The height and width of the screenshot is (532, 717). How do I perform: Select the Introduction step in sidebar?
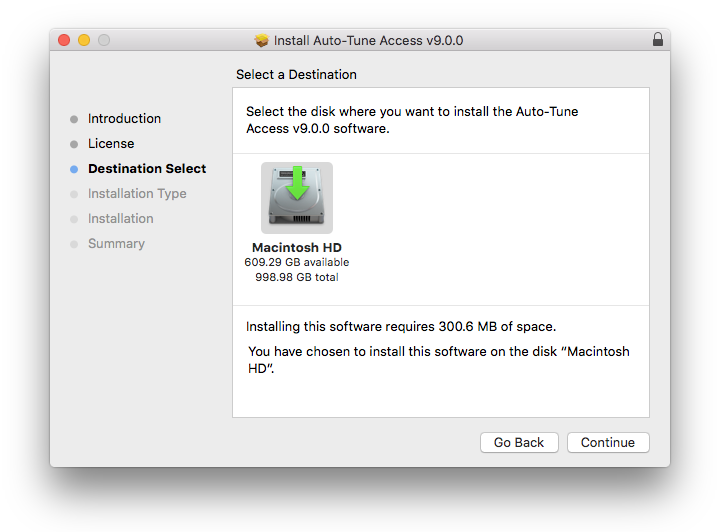point(124,118)
